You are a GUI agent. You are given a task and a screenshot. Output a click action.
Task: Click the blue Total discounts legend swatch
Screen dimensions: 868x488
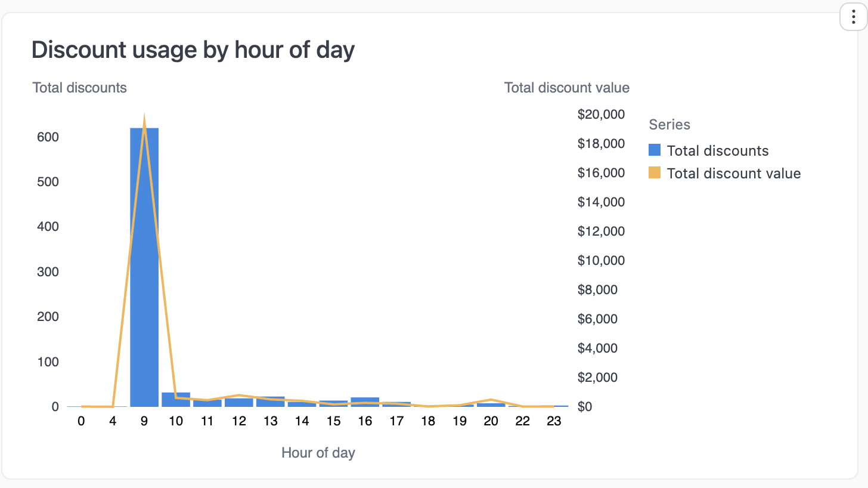tap(655, 150)
